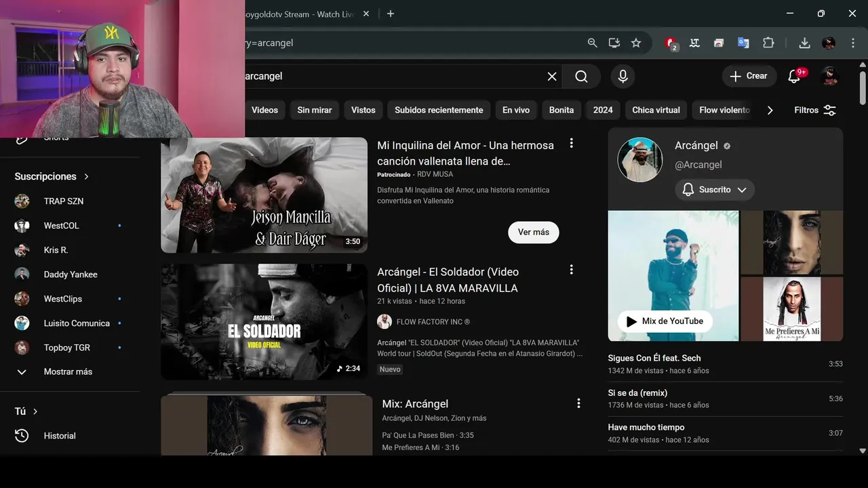Screen dimensions: 868x488
Task: Select the Chica virtual chip
Action: pos(656,110)
